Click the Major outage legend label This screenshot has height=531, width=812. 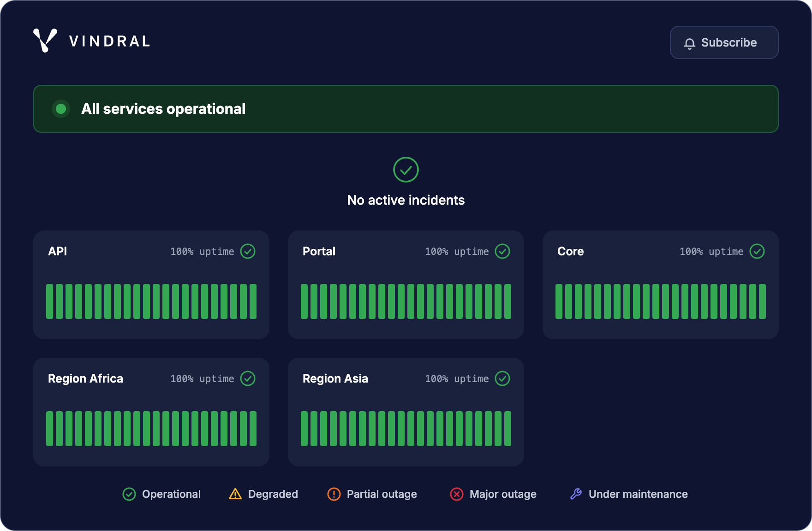click(x=503, y=494)
